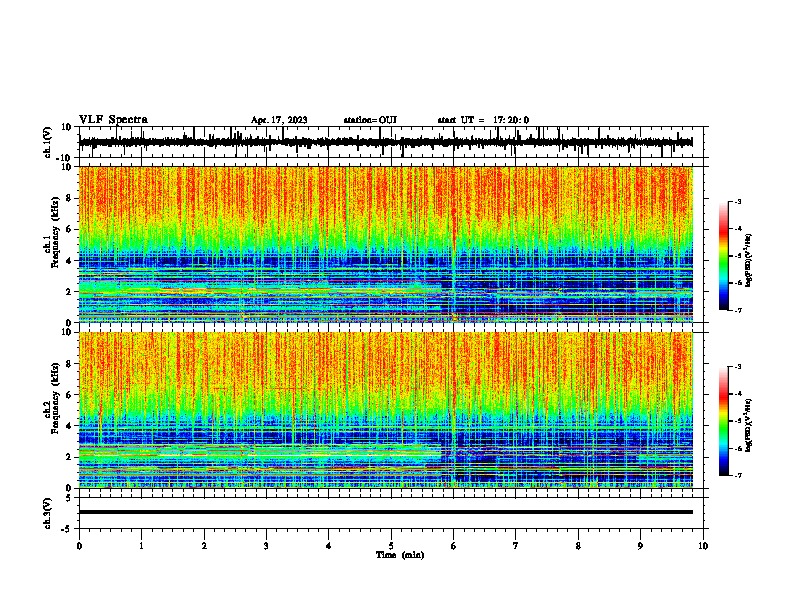Click the ch.2 color bar log(PSD) label
Viewport: 792px width, 612px height.
[749, 426]
